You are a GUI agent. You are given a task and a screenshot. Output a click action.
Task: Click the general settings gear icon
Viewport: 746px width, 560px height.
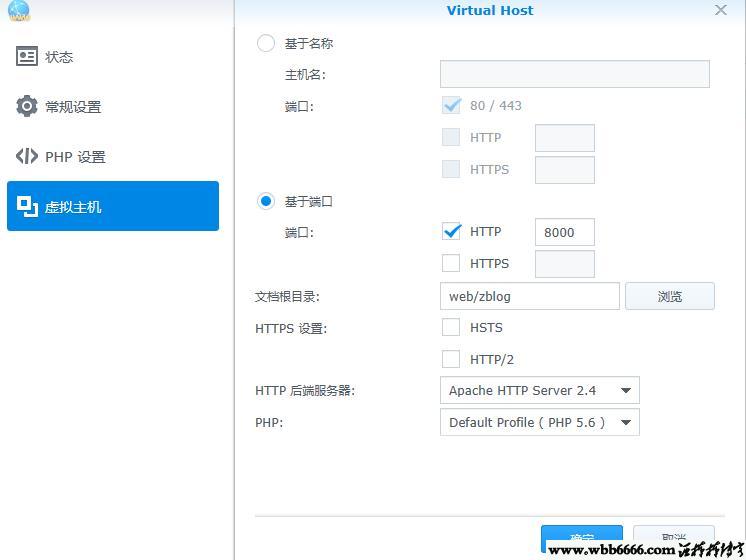[x=27, y=106]
